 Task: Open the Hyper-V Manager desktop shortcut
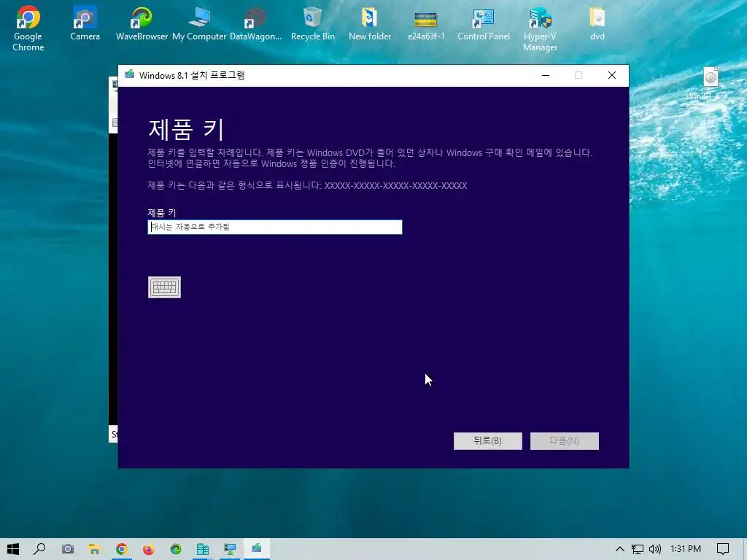(541, 28)
